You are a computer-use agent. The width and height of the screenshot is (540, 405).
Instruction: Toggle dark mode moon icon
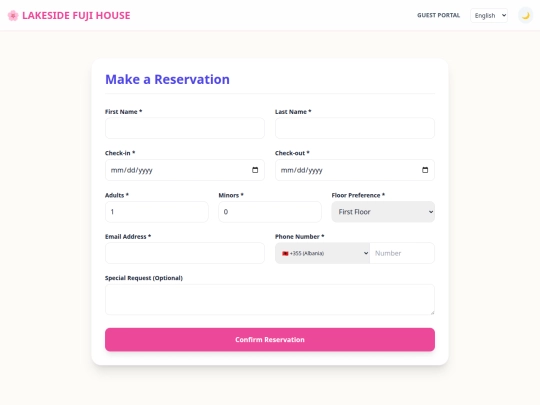tap(525, 15)
